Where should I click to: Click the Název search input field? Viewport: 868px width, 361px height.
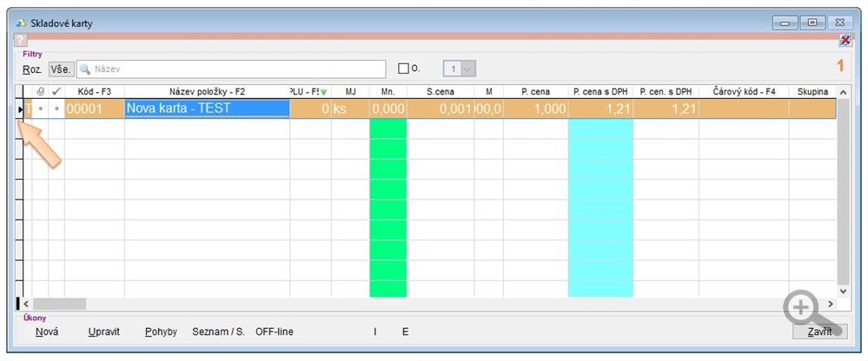coord(235,69)
